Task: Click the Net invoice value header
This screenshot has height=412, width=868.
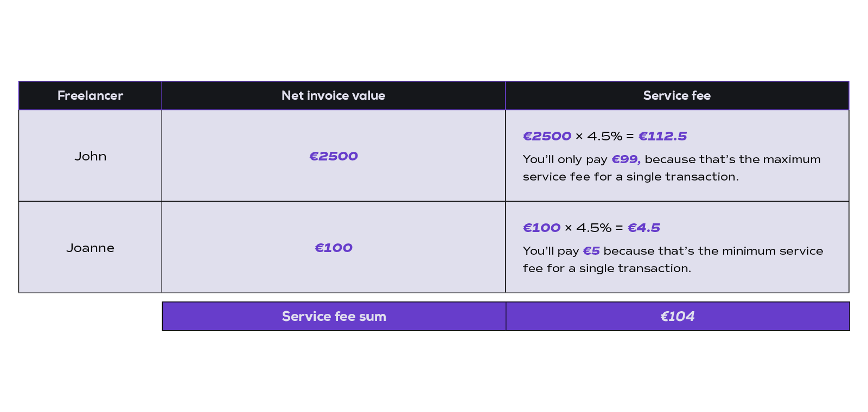Action: tap(334, 95)
